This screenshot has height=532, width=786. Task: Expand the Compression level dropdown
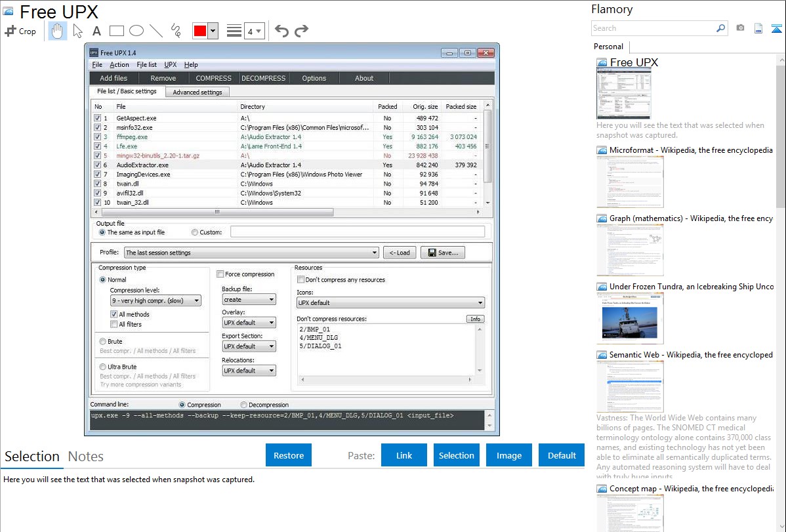click(x=155, y=300)
